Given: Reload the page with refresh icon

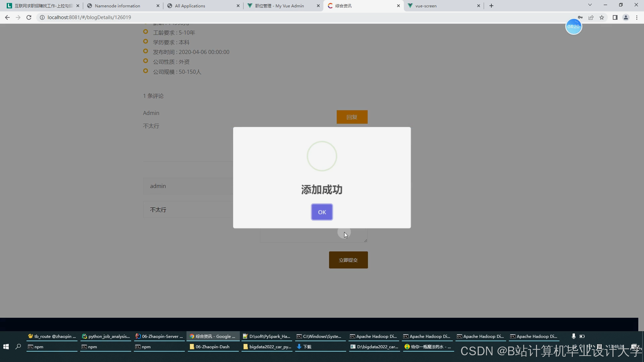Looking at the screenshot, I should [29, 17].
